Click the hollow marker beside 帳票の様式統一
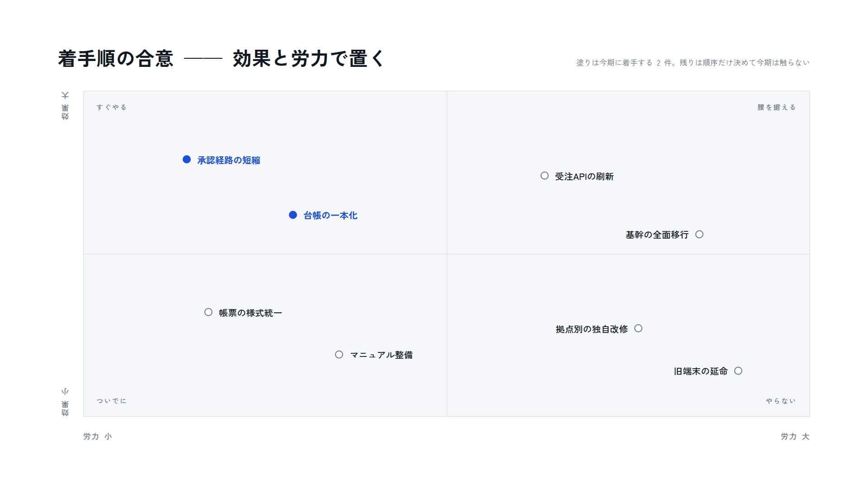868x488 pixels. coord(208,312)
